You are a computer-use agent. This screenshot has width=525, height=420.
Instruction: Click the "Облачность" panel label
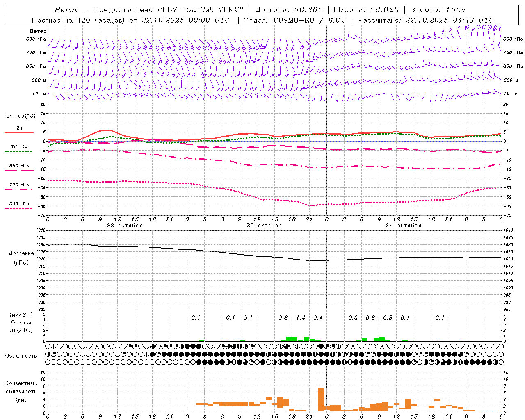tap(21, 356)
